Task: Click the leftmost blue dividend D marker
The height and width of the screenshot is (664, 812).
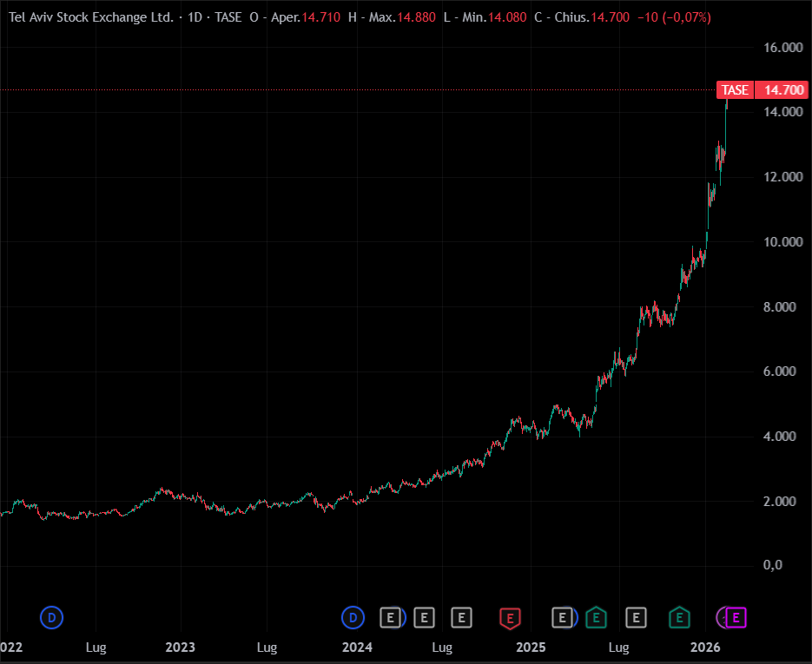Action: [x=52, y=618]
